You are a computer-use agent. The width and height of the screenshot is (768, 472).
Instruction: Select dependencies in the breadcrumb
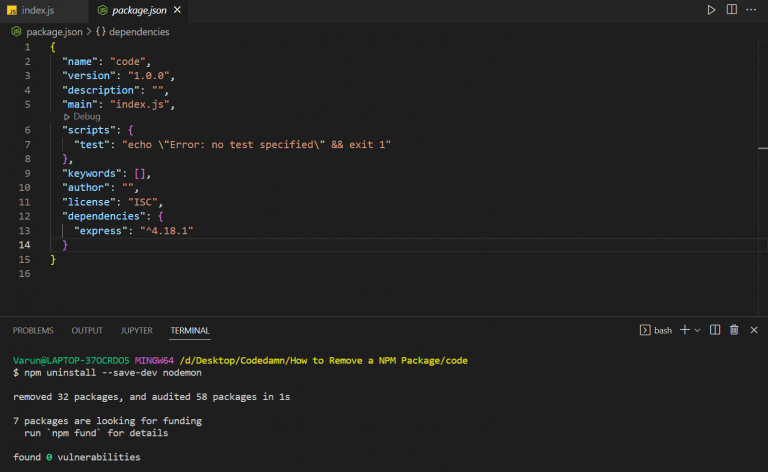coord(138,31)
